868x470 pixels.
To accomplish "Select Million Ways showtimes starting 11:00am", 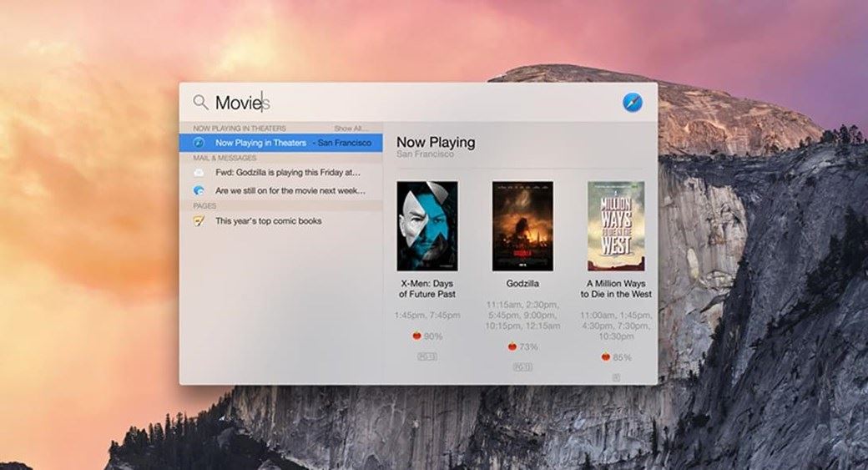I will (616, 326).
